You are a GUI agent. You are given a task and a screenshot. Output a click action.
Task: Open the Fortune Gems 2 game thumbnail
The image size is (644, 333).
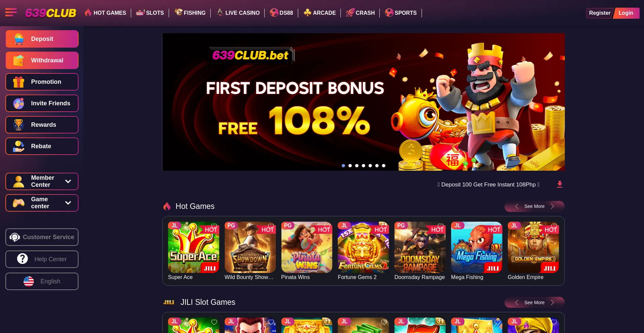[363, 247]
